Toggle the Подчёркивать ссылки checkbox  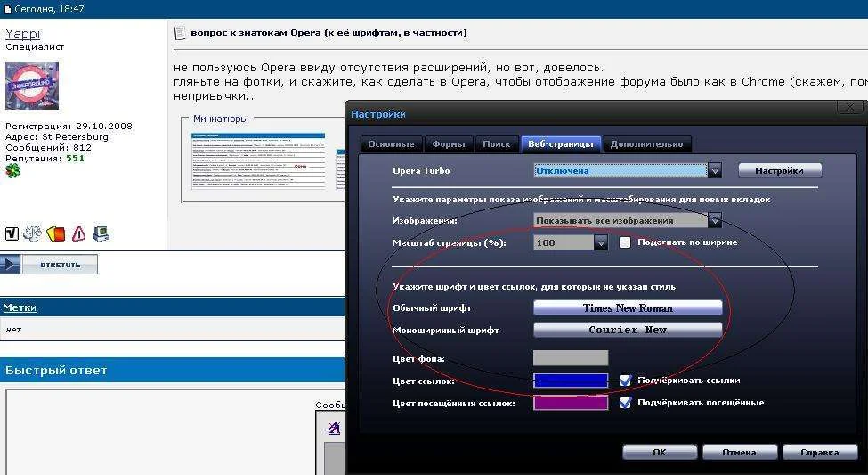625,381
